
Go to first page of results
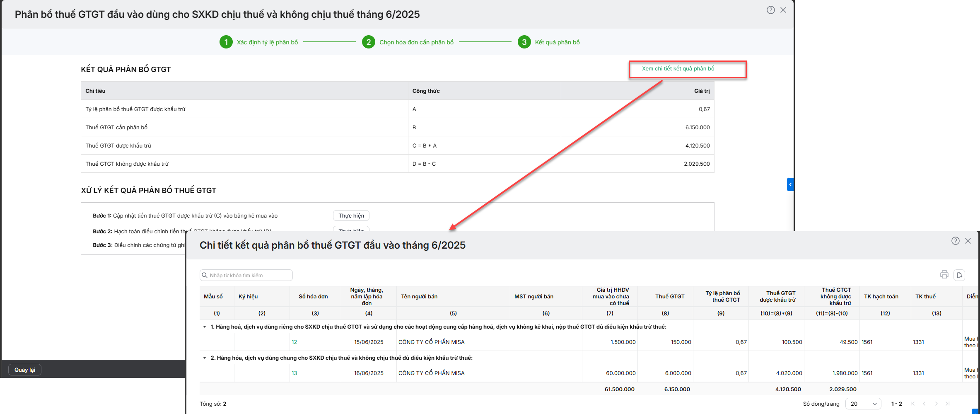912,404
